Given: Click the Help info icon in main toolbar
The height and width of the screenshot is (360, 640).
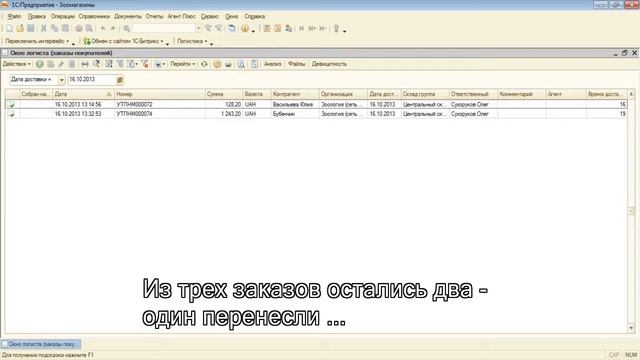Looking at the screenshot, I should tap(245, 29).
